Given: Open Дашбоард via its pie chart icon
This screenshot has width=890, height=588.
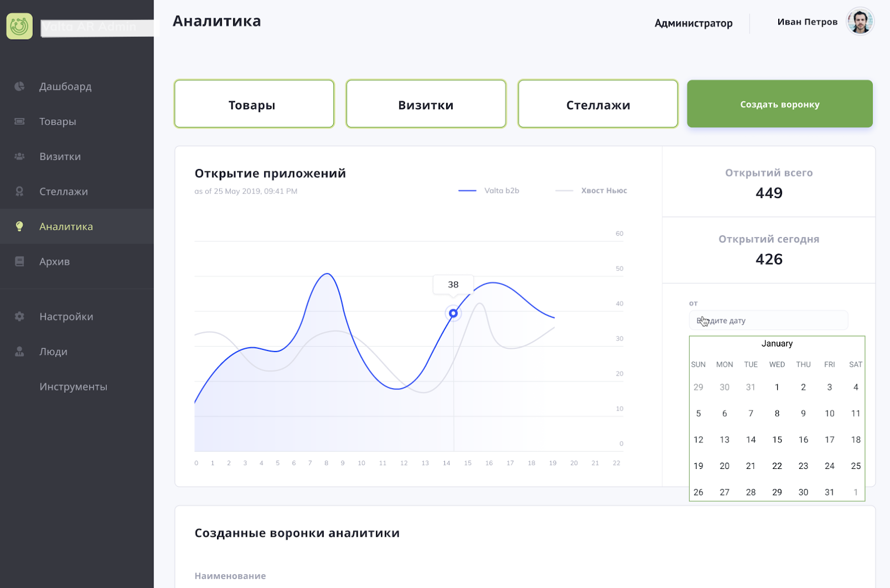Looking at the screenshot, I should coord(19,86).
